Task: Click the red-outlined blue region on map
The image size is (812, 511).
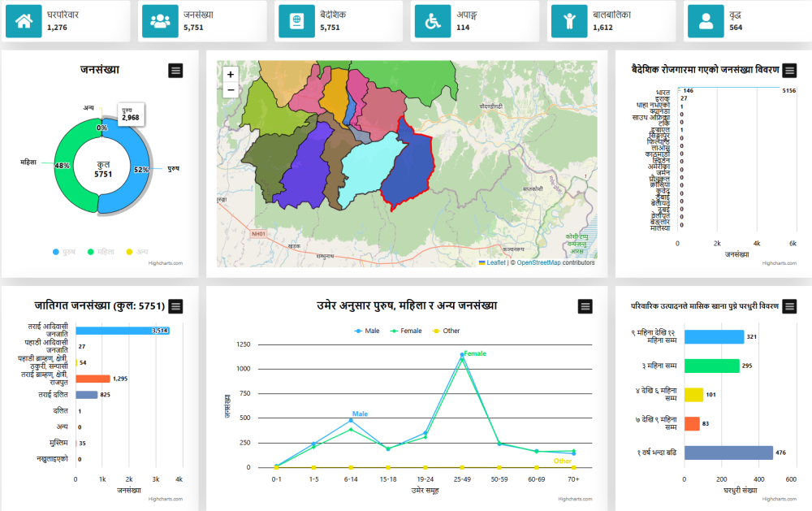Action: (410, 167)
